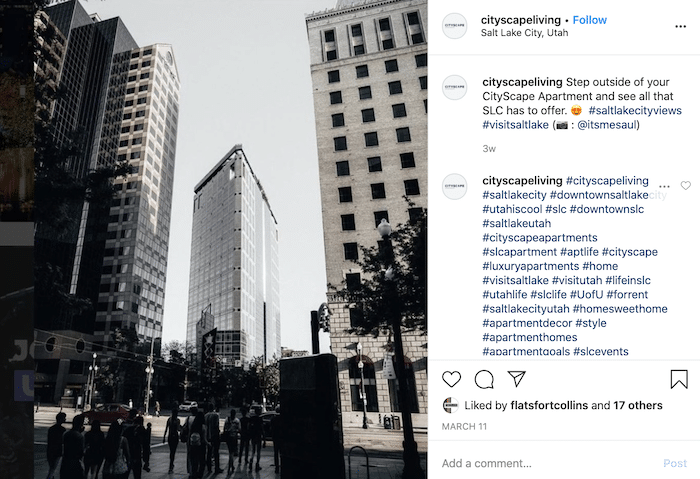Click the Add a comment field
Screen dimensions: 700x479
tap(549, 463)
